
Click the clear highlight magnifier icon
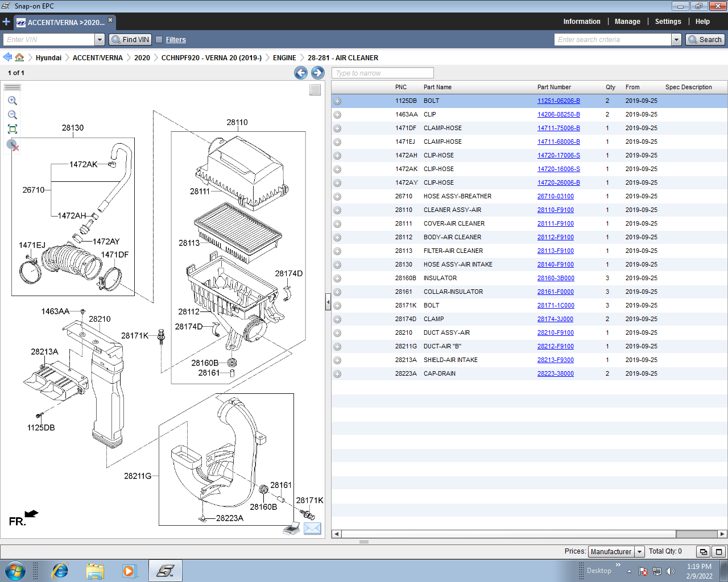click(13, 145)
